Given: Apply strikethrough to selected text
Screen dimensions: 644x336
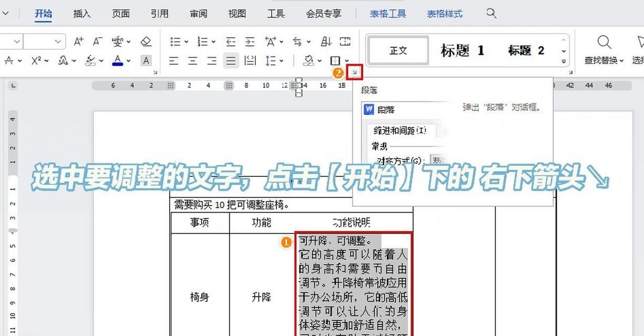Looking at the screenshot, I should 9,60.
